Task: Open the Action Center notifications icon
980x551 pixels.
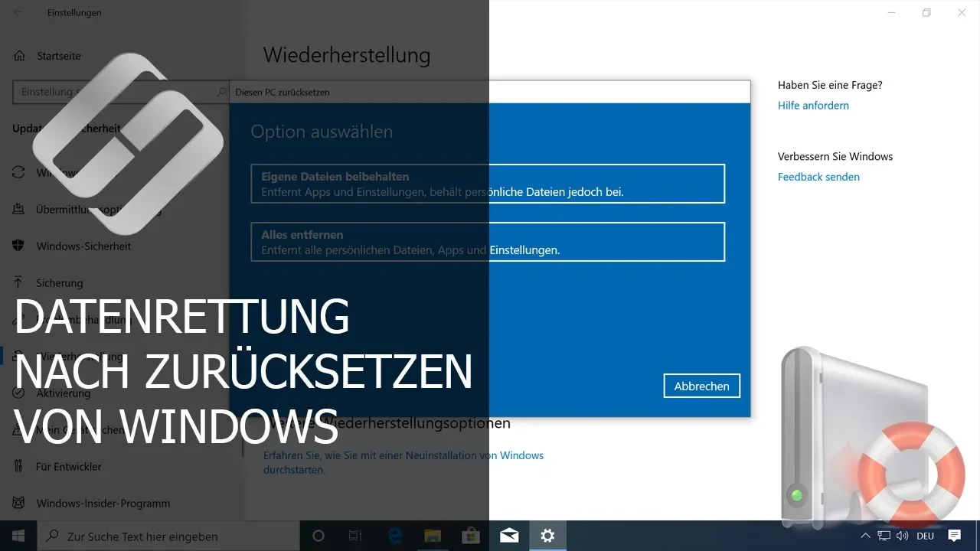Action: click(x=955, y=536)
